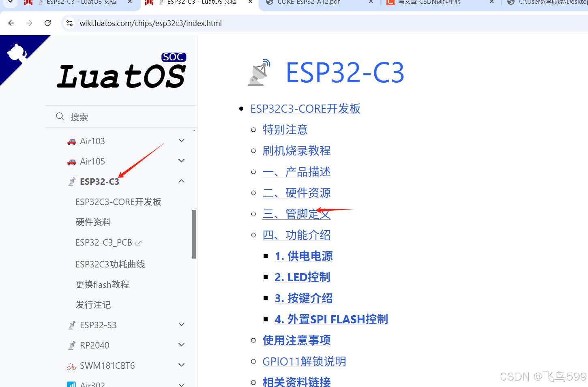Open 更换flash教程 in the sidebar
Screen dimensions: 588x387
[x=102, y=284]
